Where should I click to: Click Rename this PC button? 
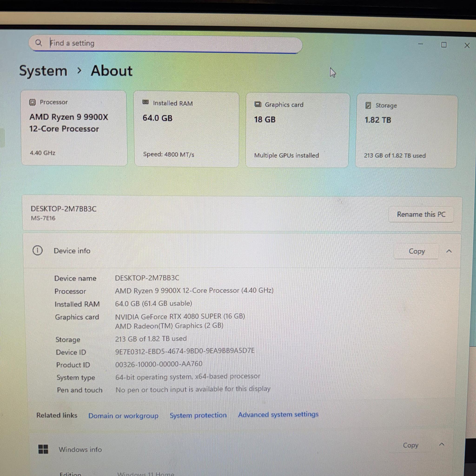(421, 214)
